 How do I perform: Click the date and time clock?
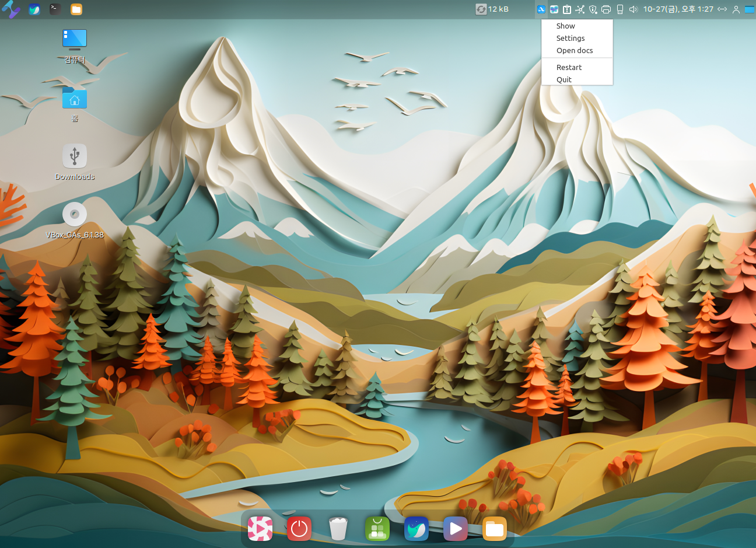coord(678,9)
